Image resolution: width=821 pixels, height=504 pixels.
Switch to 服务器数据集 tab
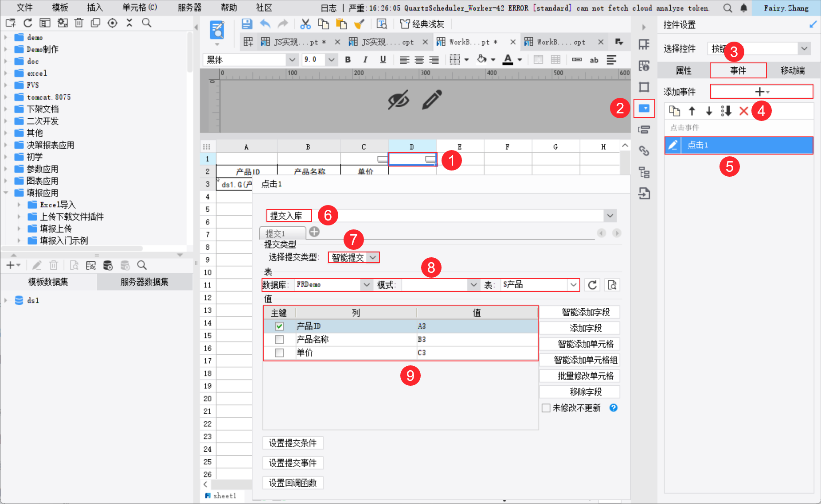(145, 282)
